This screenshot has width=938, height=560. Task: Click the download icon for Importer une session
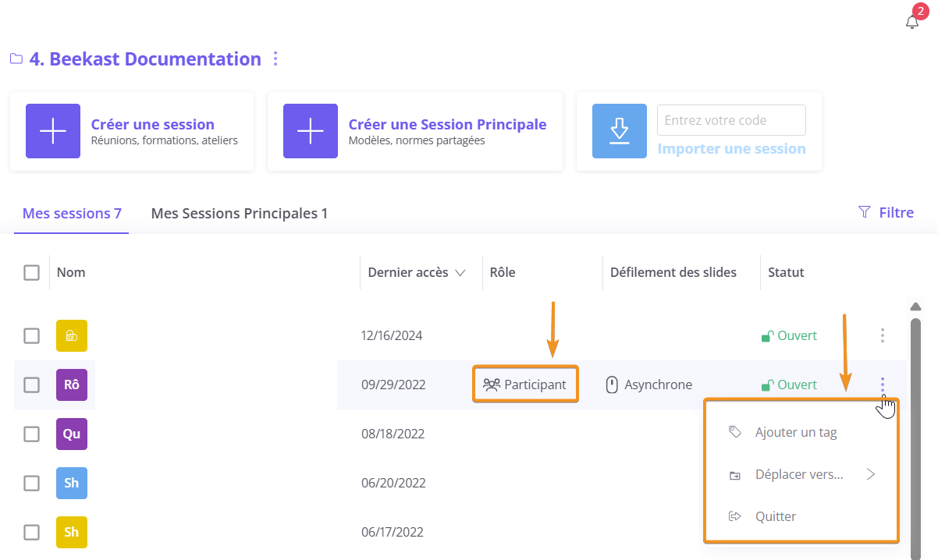tap(620, 131)
